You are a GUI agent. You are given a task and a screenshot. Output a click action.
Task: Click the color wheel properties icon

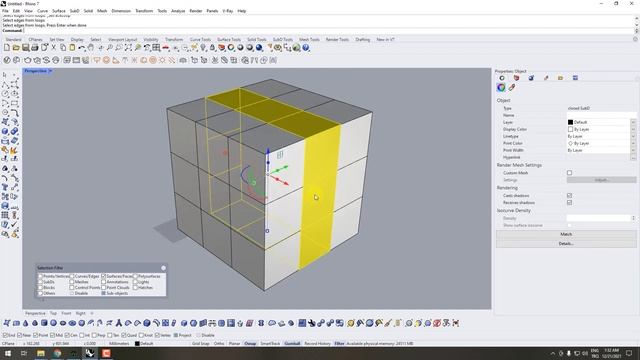tap(501, 87)
